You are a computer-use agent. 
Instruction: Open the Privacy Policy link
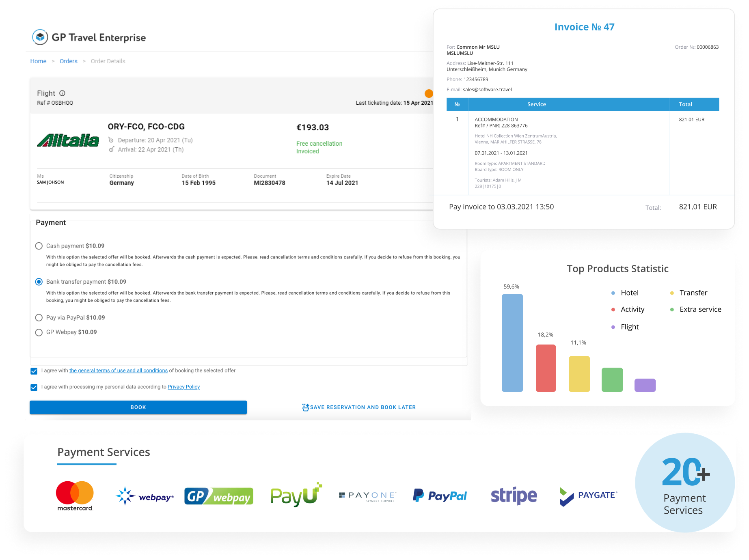(183, 387)
